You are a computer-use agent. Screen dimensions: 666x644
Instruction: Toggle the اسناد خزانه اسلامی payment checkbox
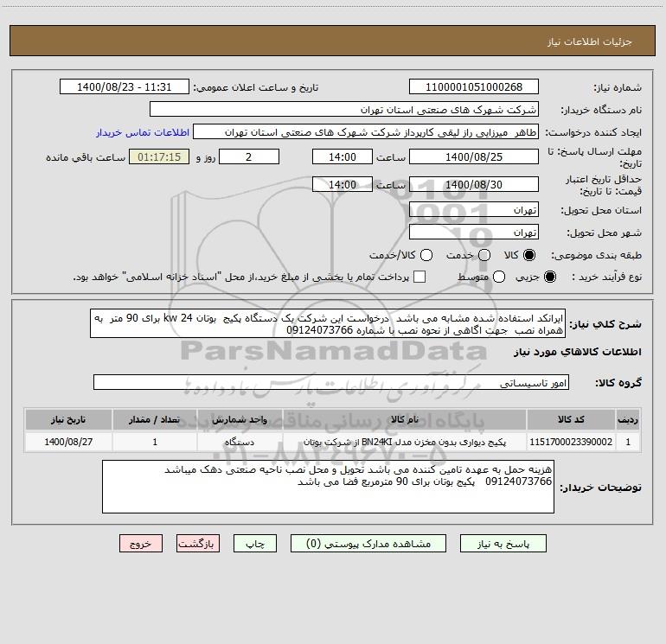[x=419, y=277]
